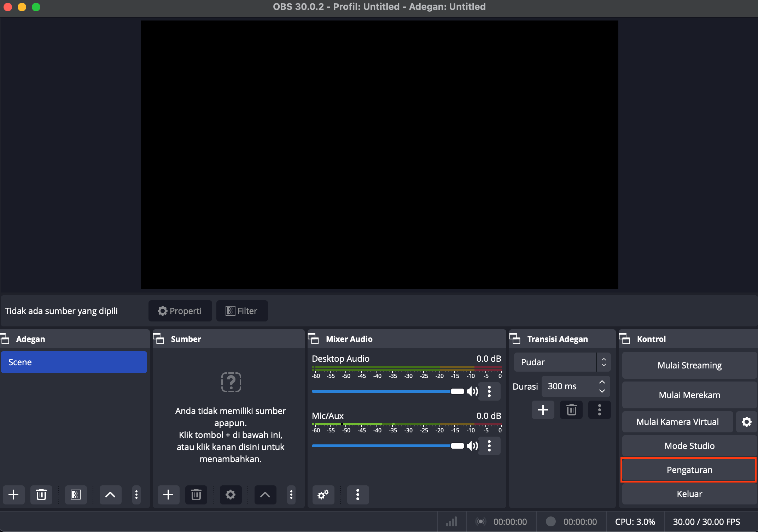This screenshot has width=758, height=532.
Task: Mute Desktop Audio speaker icon
Action: [x=472, y=391]
